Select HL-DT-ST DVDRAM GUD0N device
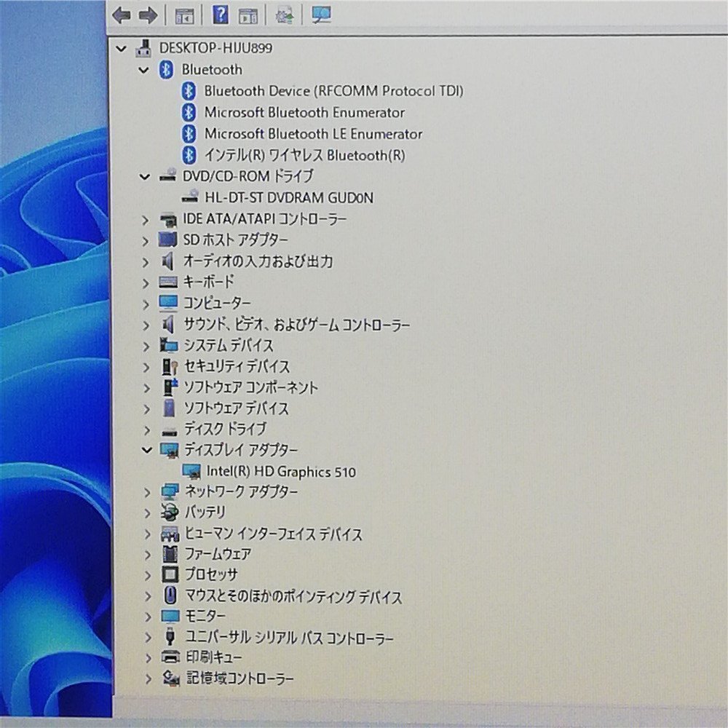728x728 pixels. (289, 198)
